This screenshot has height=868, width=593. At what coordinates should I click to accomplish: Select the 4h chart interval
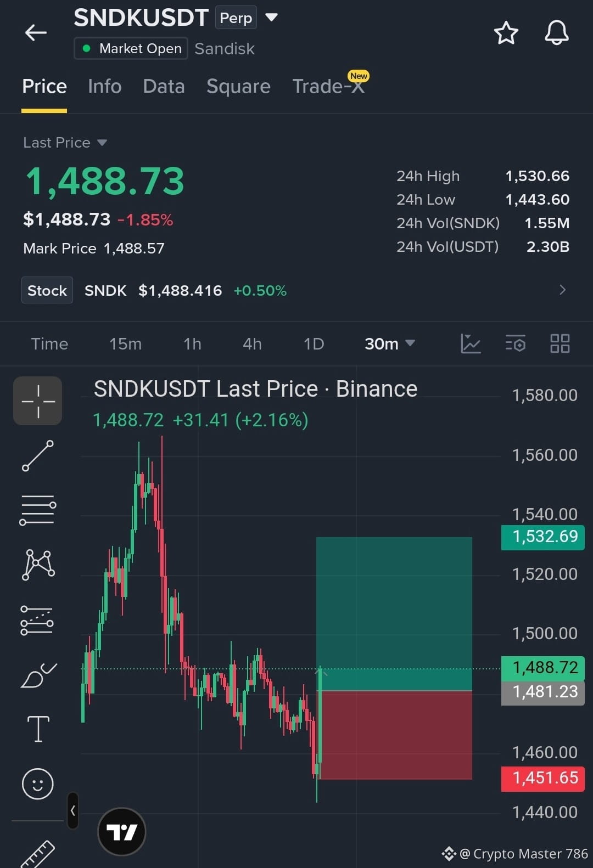pos(252,344)
